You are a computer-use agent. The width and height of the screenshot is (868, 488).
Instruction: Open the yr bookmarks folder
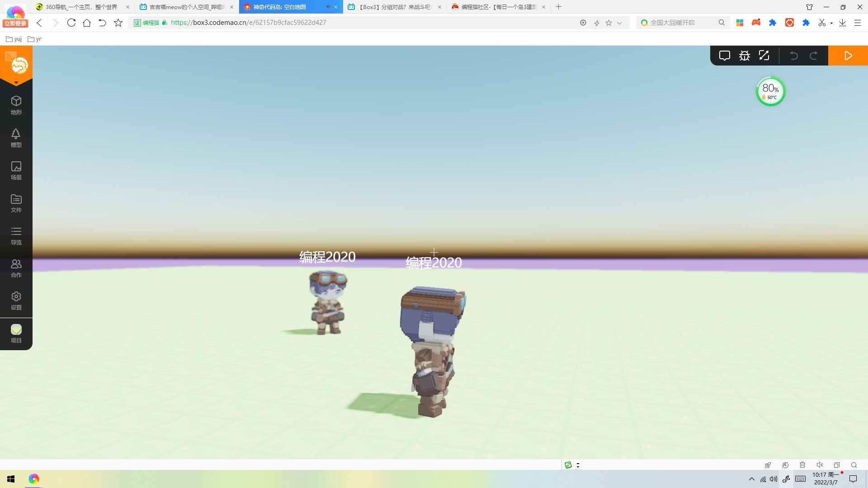(34, 39)
